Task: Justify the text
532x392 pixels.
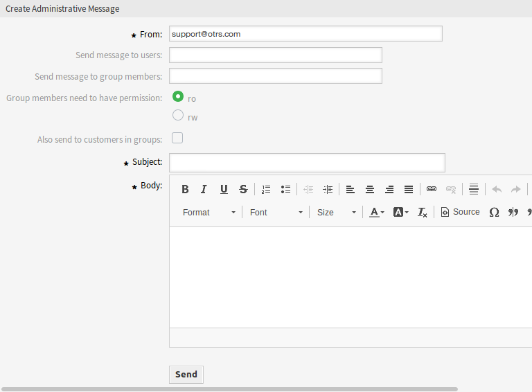Action: (x=409, y=189)
